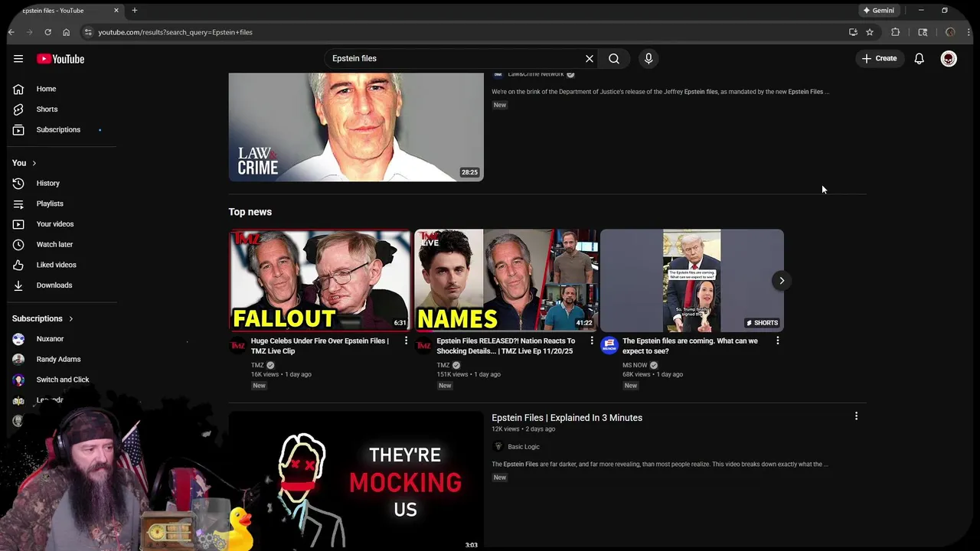Viewport: 980px width, 551px height.
Task: Open the Create button
Action: (x=879, y=58)
